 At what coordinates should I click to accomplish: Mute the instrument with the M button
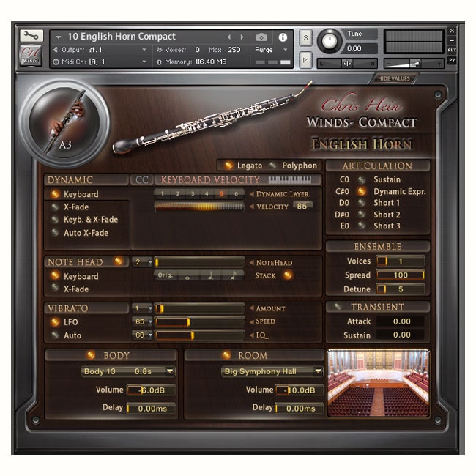point(305,60)
